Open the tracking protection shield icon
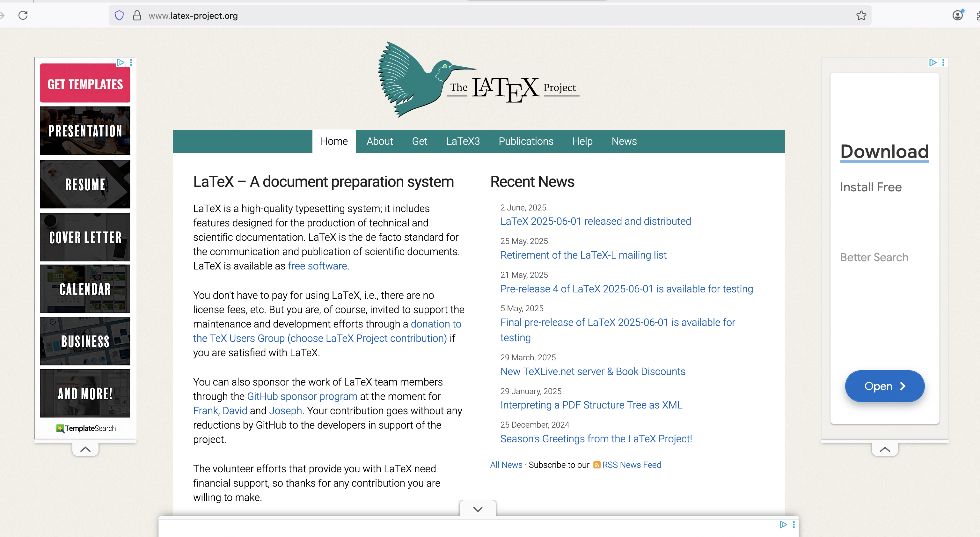The height and width of the screenshot is (537, 980). click(120, 15)
